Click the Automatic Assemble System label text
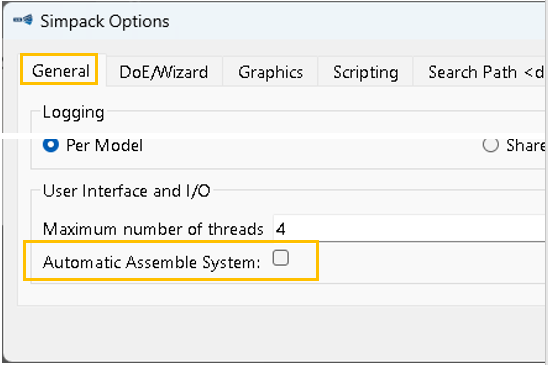548x365 pixels. click(x=152, y=262)
